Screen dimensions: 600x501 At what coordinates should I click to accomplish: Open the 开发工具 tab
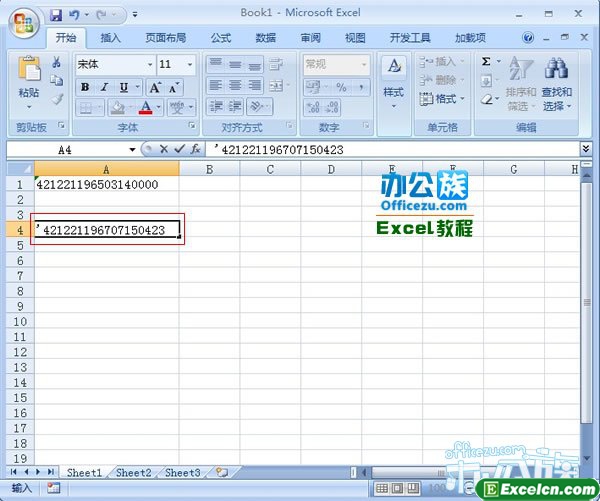[x=410, y=38]
